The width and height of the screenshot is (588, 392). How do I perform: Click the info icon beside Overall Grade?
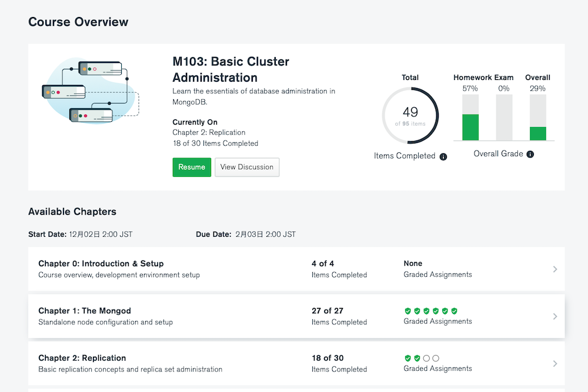(x=530, y=154)
